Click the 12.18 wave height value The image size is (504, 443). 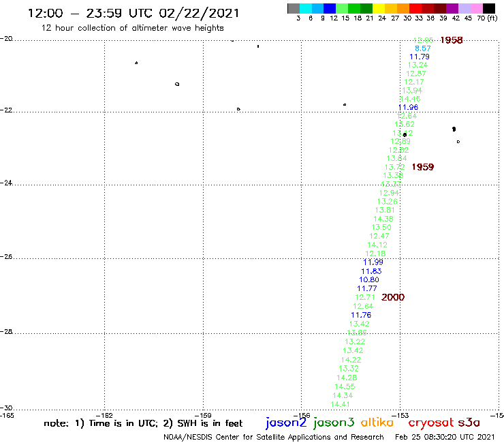(x=375, y=254)
